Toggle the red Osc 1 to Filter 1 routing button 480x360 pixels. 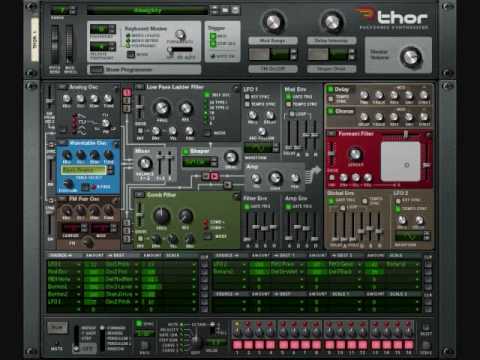coord(127,92)
